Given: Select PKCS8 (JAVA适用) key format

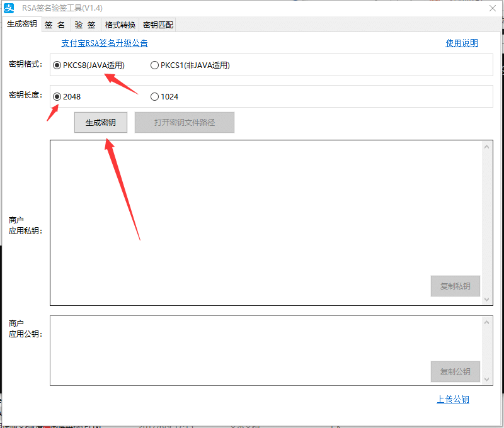Looking at the screenshot, I should 57,65.
